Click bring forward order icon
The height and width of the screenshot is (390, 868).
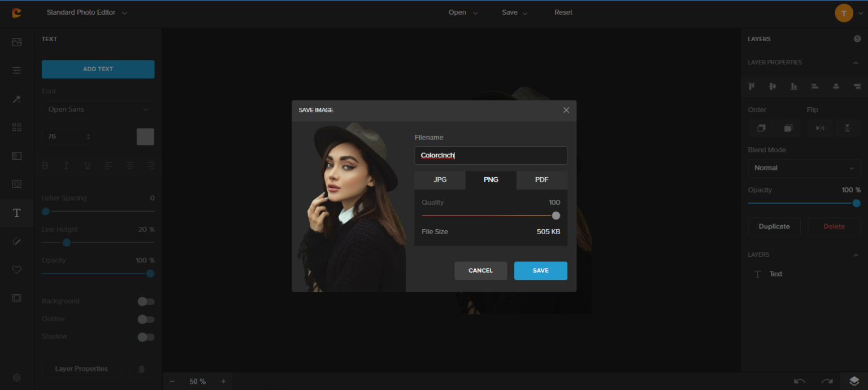[761, 128]
